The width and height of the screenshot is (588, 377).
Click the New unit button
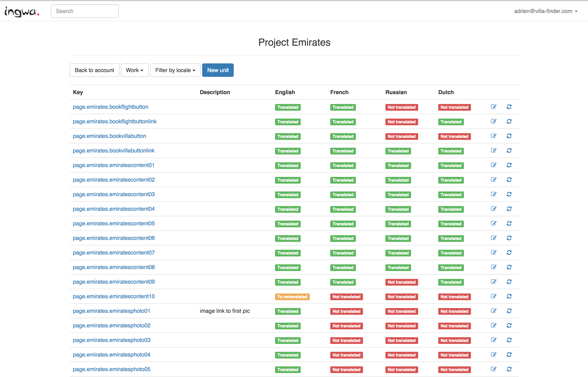pyautogui.click(x=218, y=70)
